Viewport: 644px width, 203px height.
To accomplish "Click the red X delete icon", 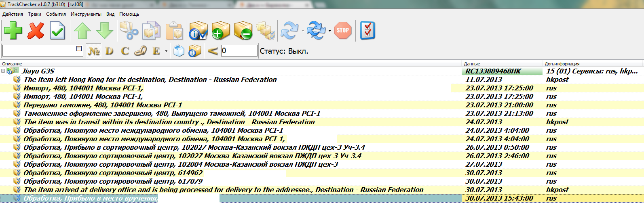I will [35, 31].
